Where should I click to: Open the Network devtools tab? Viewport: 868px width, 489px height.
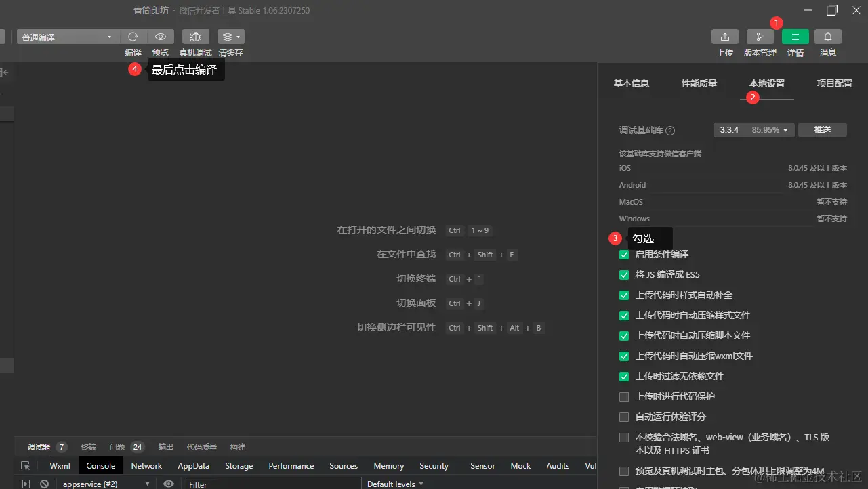pos(146,466)
